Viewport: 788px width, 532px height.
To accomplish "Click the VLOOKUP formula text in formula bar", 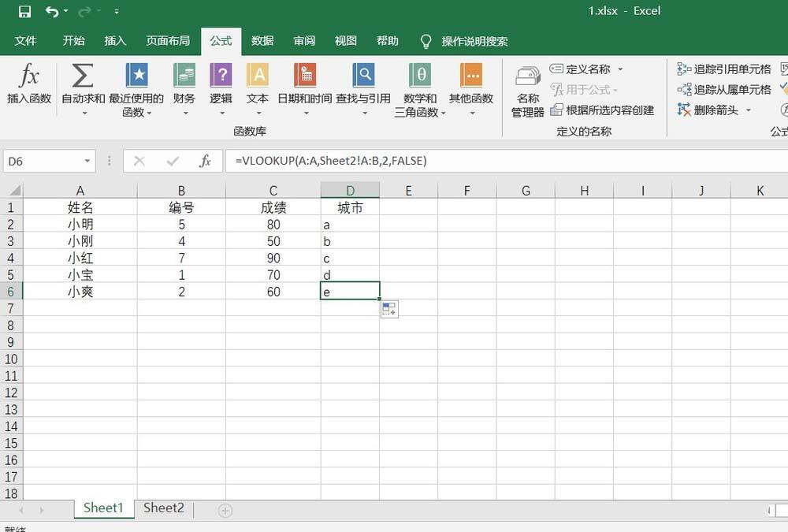I will (x=331, y=161).
